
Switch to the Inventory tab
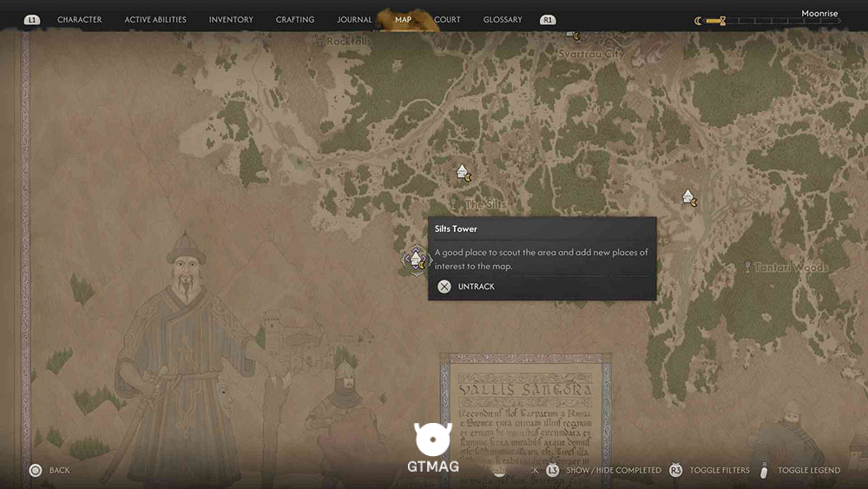(231, 19)
